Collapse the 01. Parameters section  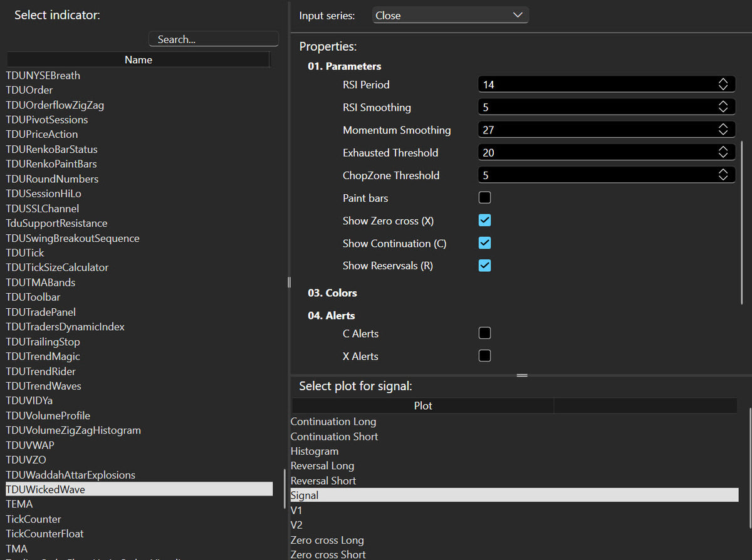pyautogui.click(x=344, y=66)
